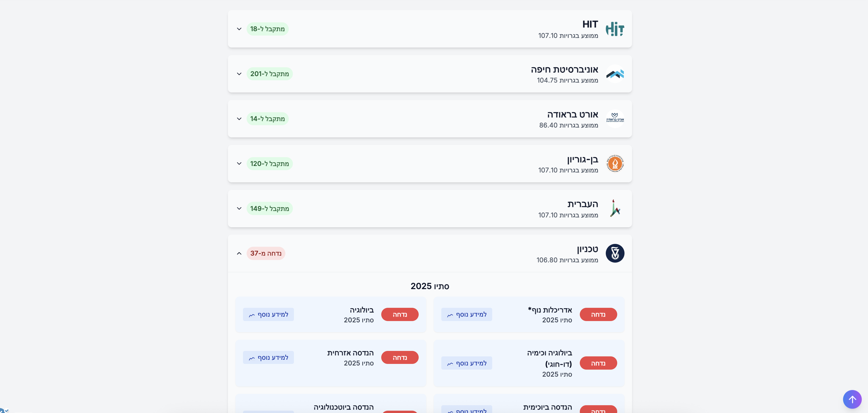Click the HIT institution logo
This screenshot has width=868, height=413.
pos(615,29)
